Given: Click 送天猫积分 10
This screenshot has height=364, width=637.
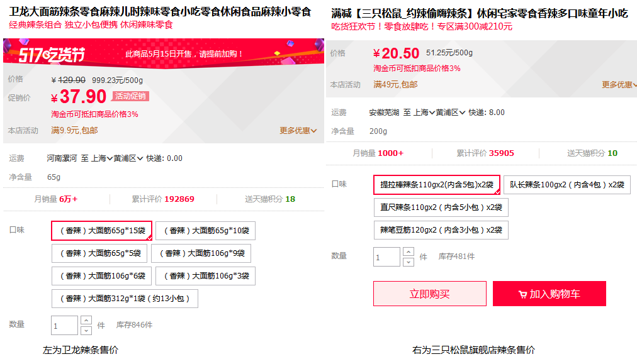Looking at the screenshot, I should click(592, 153).
